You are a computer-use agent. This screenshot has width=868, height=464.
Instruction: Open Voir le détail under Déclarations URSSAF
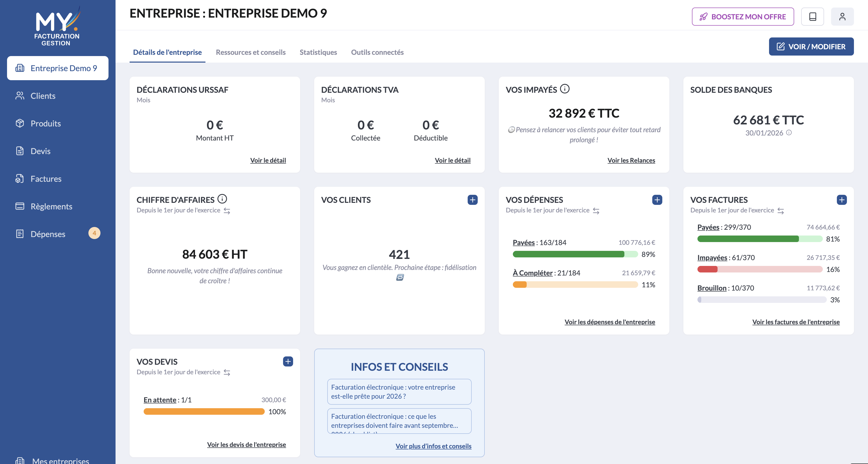click(x=268, y=161)
